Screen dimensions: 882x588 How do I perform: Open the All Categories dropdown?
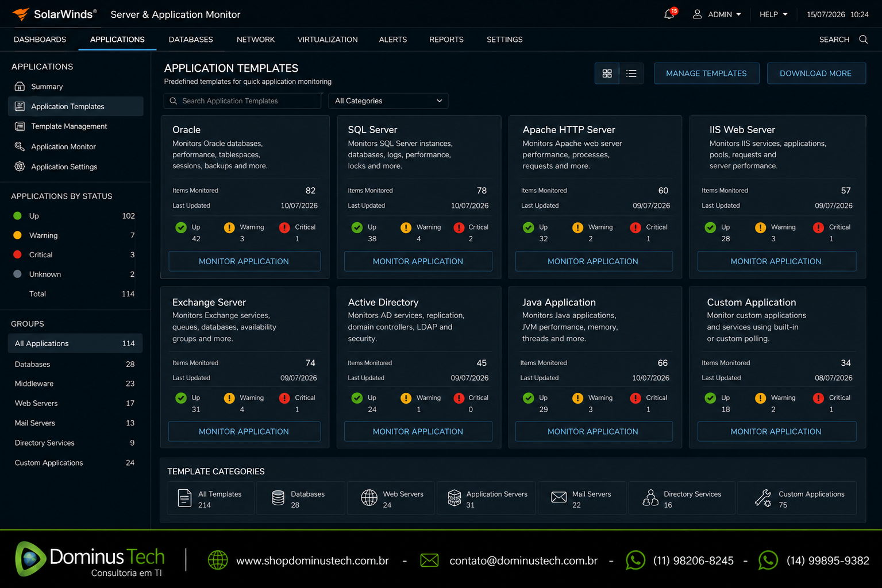coord(388,100)
